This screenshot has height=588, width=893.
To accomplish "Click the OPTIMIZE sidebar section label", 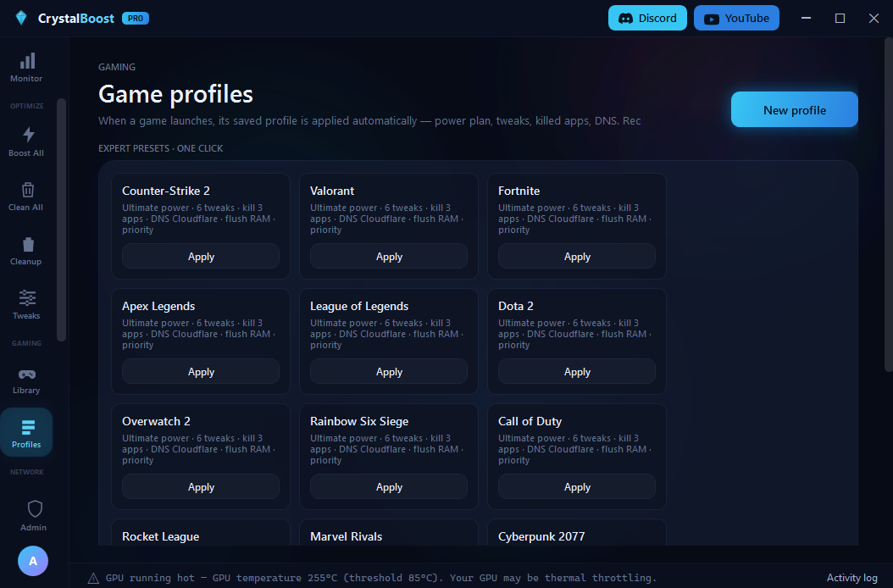I will (27, 106).
